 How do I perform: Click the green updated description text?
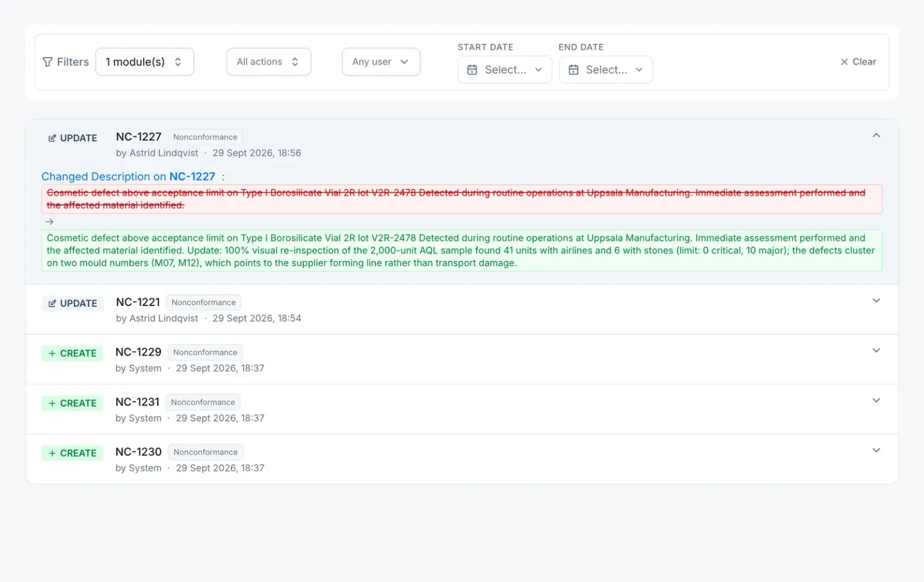[x=461, y=251]
